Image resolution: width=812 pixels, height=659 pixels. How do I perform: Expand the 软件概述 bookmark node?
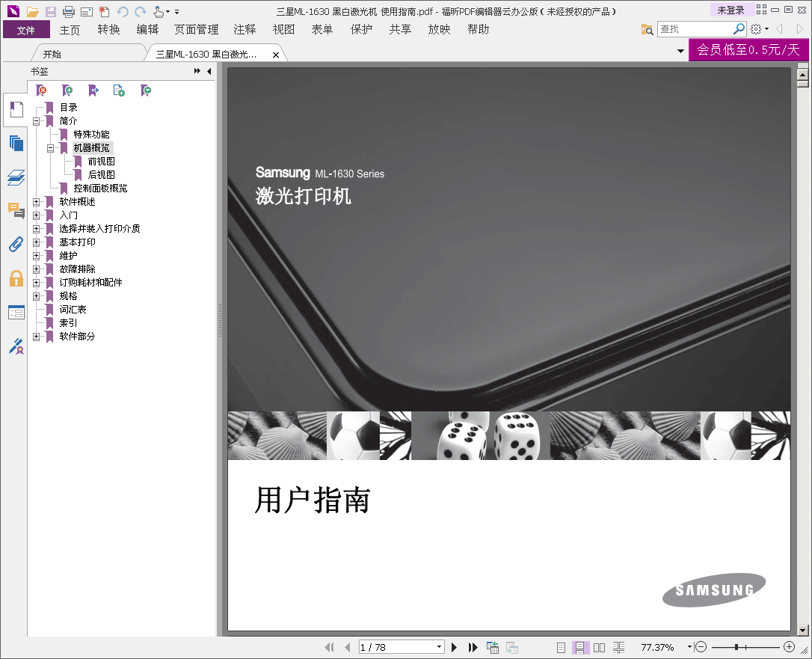pos(36,202)
